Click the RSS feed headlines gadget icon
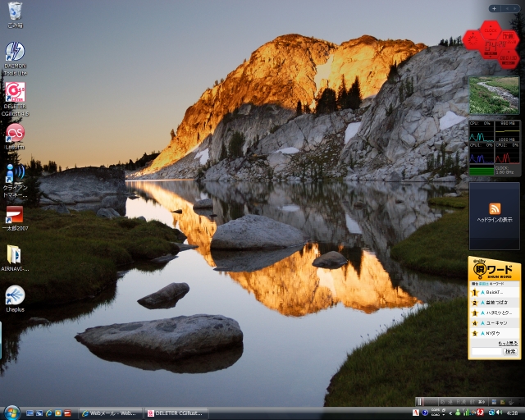Viewport: 525px width, 420px height. pos(495,208)
